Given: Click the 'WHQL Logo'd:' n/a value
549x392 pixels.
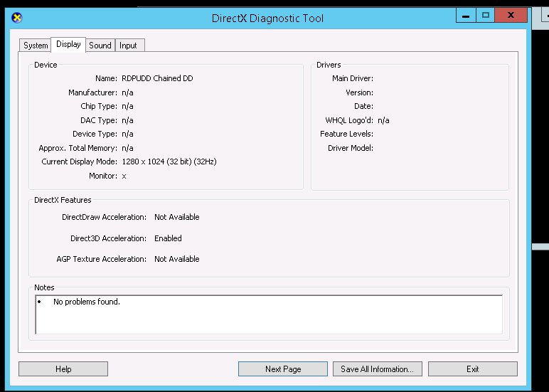Looking at the screenshot, I should (x=383, y=120).
